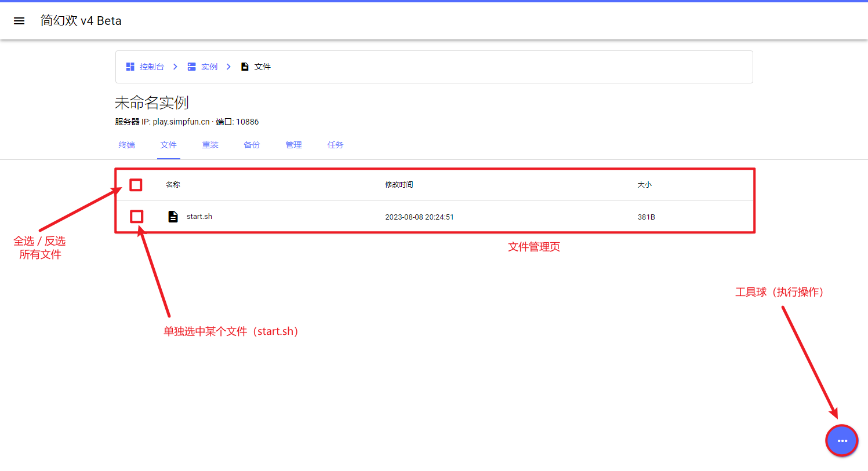Screen dimensions: 868x471
Task: Switch to the 终端 tab
Action: [x=126, y=145]
